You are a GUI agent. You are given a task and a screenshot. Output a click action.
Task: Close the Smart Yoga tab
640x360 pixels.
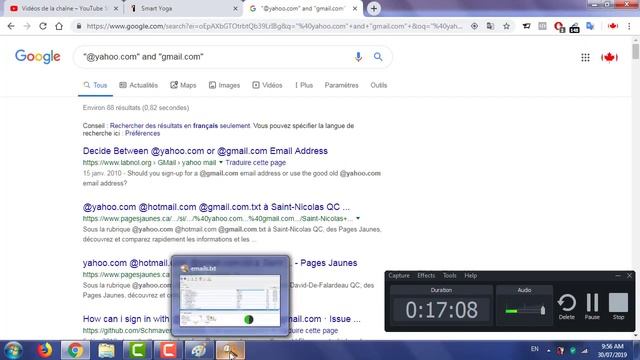(x=235, y=9)
